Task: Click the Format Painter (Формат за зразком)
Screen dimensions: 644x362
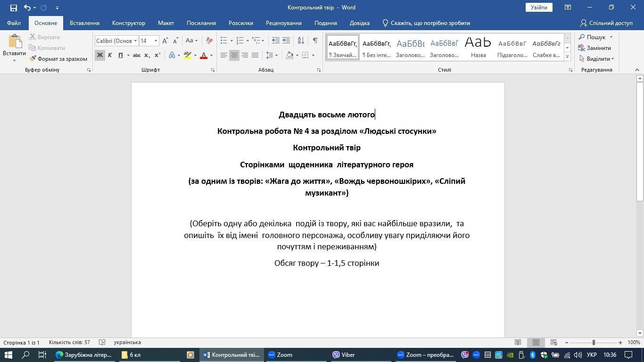Action: pos(58,59)
